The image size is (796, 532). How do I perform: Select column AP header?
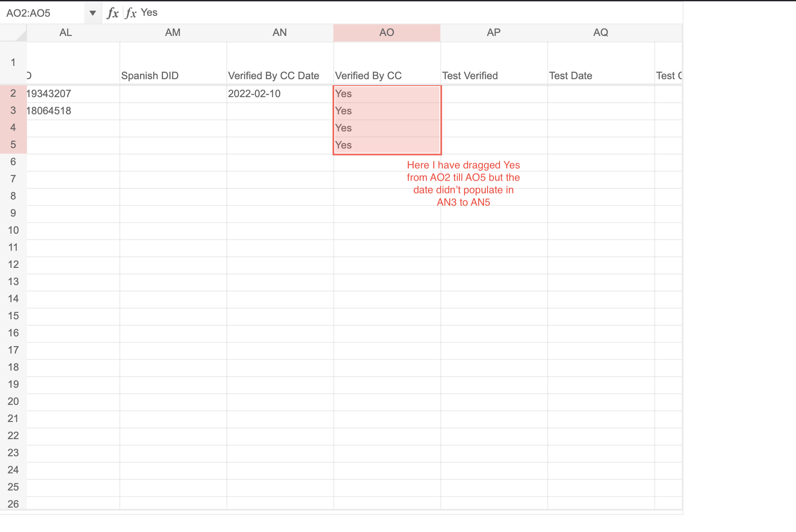[x=494, y=33]
